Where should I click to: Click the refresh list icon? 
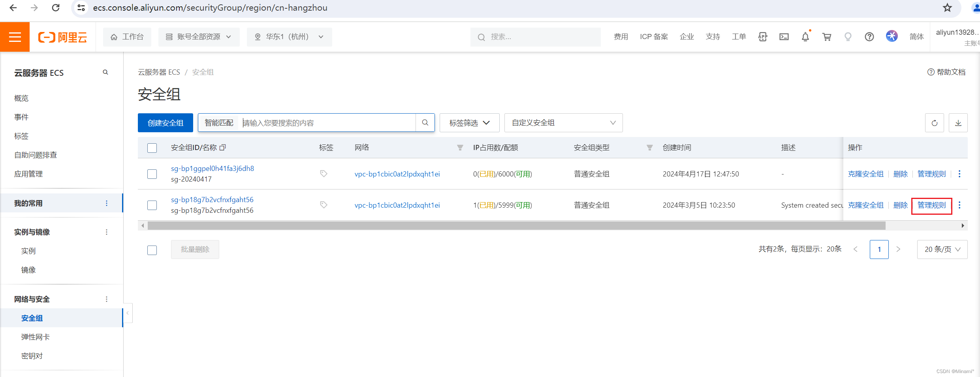pos(934,123)
